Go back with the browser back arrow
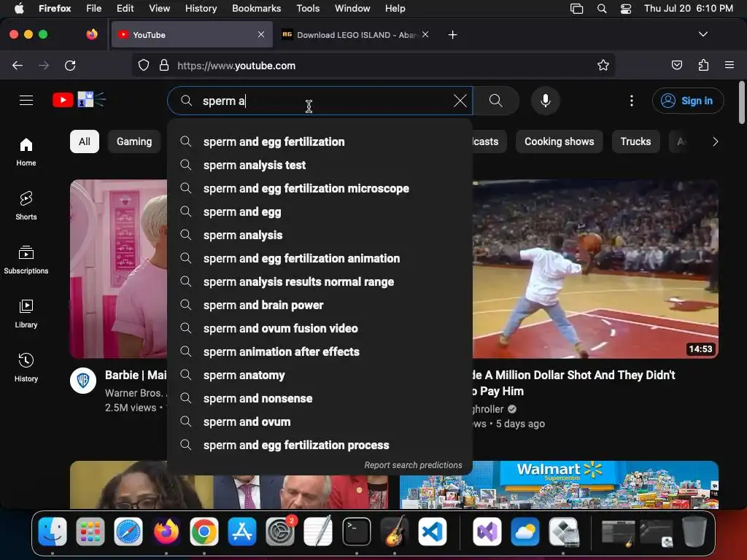Image resolution: width=747 pixels, height=560 pixels. 18,66
